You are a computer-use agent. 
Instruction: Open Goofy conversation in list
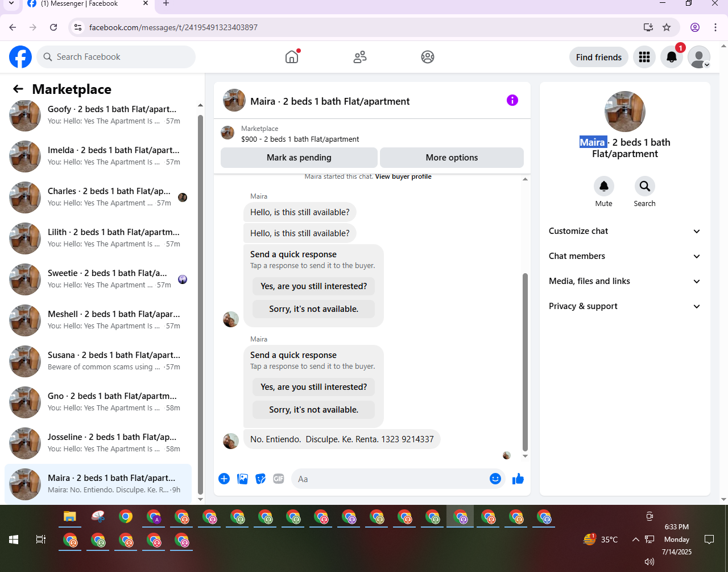pyautogui.click(x=98, y=115)
